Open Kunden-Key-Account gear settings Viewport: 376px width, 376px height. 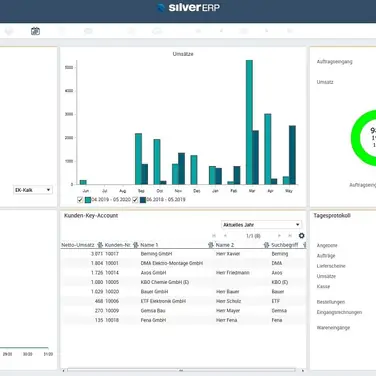tap(301, 236)
